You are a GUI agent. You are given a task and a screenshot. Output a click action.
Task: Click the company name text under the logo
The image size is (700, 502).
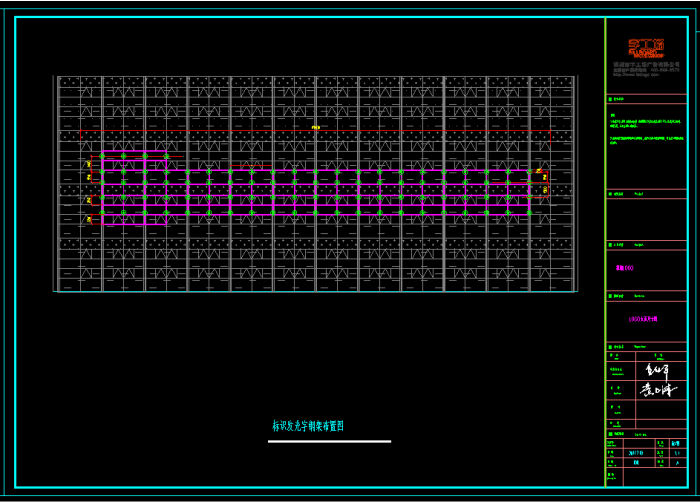point(645,64)
